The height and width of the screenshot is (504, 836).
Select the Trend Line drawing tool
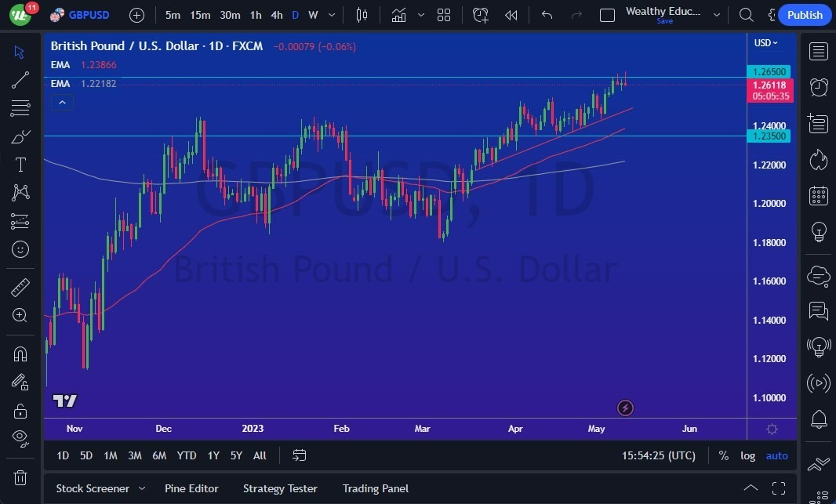(20, 79)
